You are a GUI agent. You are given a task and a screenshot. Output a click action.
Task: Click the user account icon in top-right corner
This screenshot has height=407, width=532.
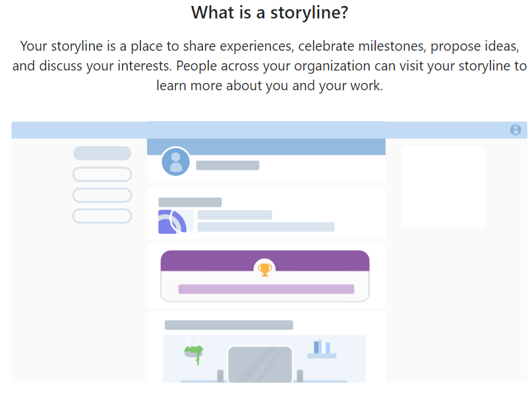(x=516, y=130)
